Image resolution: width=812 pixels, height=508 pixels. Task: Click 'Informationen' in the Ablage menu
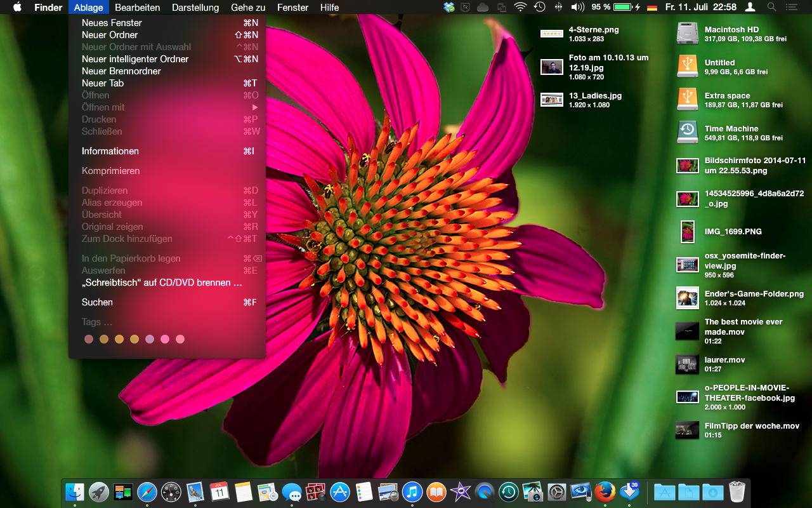[x=110, y=151]
